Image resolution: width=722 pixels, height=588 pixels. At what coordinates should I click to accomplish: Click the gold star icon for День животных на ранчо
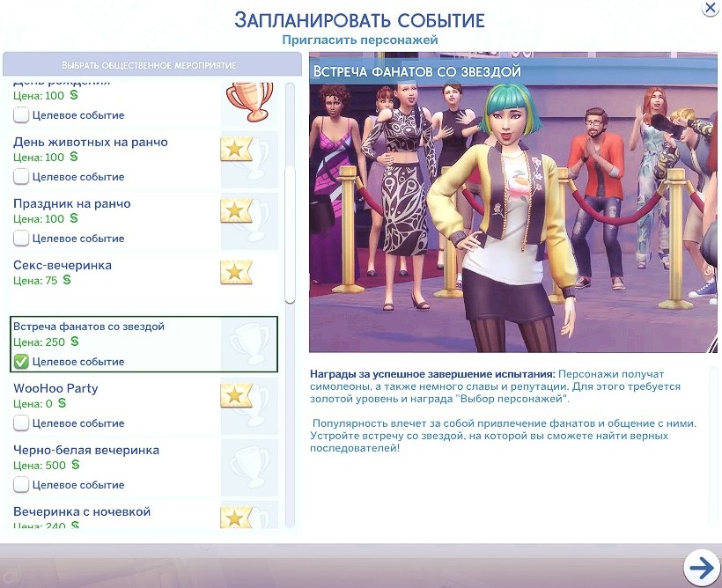click(236, 149)
